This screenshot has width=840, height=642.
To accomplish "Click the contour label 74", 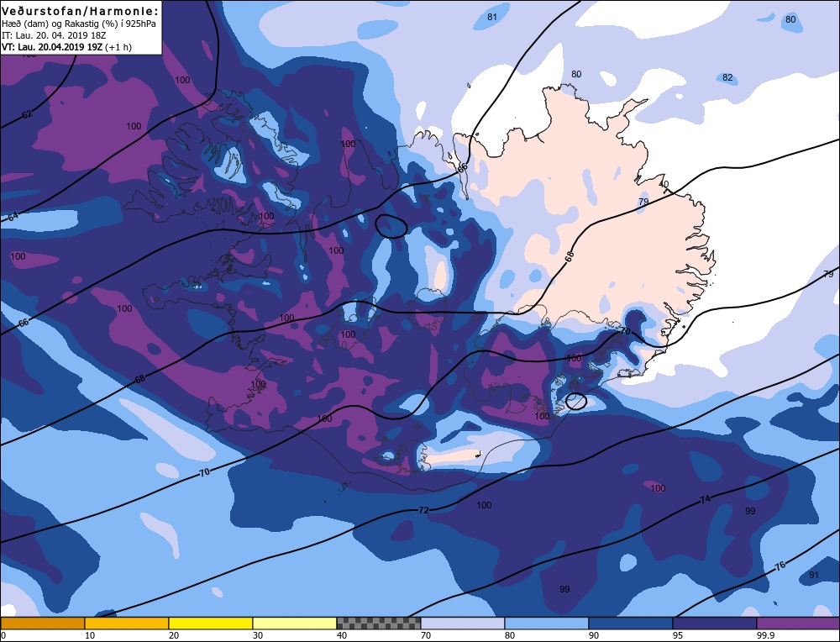I will point(705,499).
